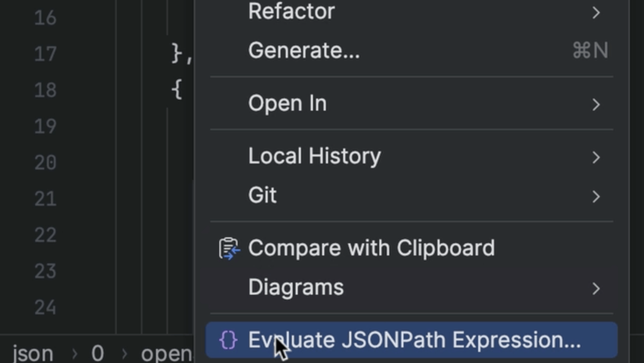This screenshot has width=644, height=363.
Task: Click the opening brace on line 18
Action: tap(175, 89)
